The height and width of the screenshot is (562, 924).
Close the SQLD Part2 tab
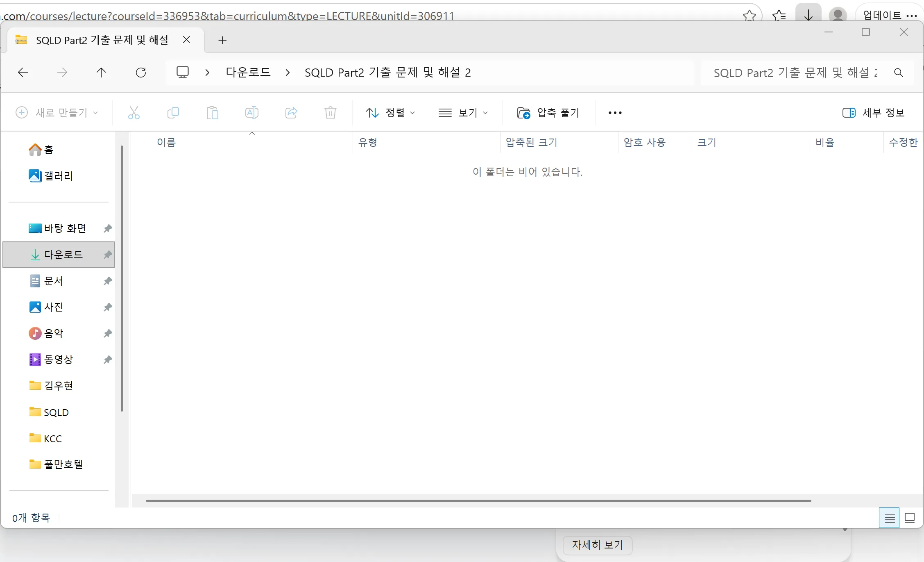pyautogui.click(x=186, y=40)
